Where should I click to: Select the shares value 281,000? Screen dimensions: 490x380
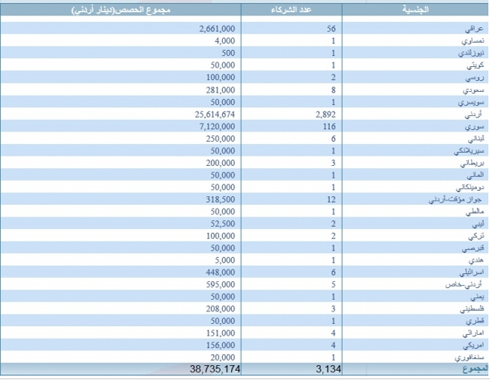coord(221,90)
